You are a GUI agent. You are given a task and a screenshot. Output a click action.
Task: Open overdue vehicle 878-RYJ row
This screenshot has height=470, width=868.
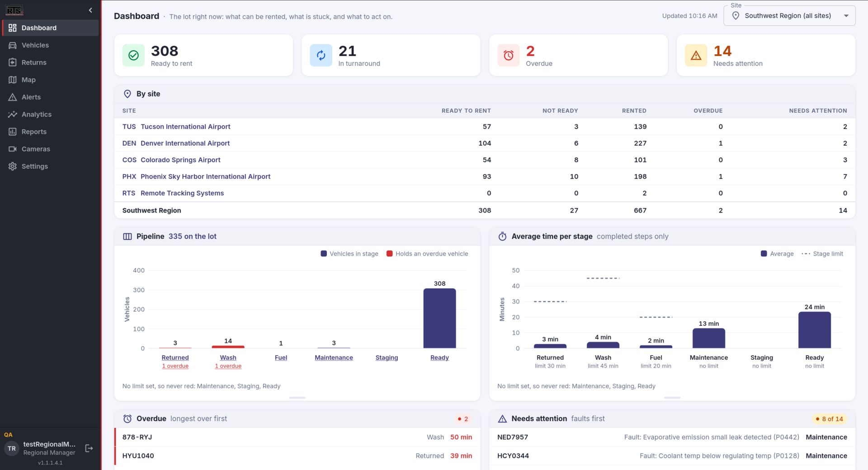pyautogui.click(x=297, y=437)
